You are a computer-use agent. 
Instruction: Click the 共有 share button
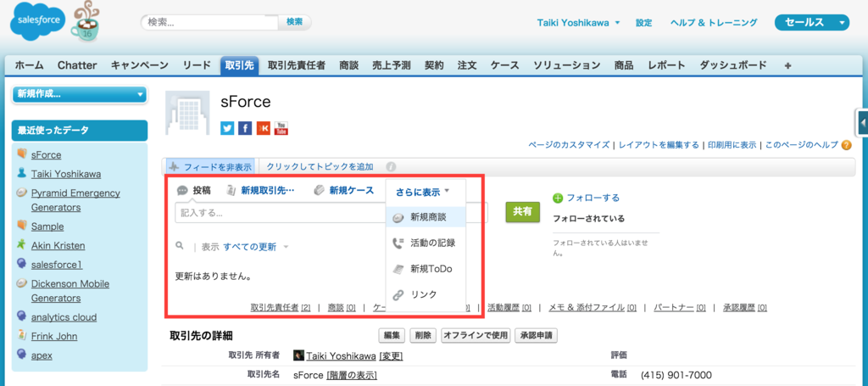click(x=522, y=211)
